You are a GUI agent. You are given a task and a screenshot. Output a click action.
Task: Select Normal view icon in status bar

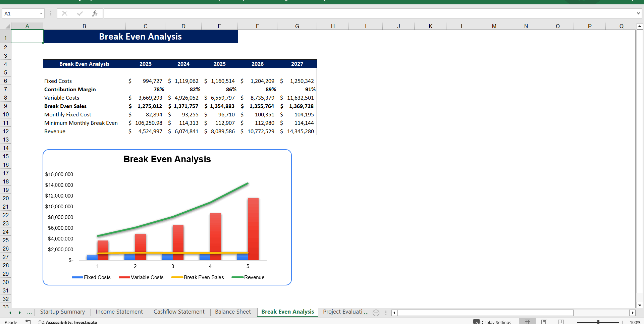tap(527, 321)
